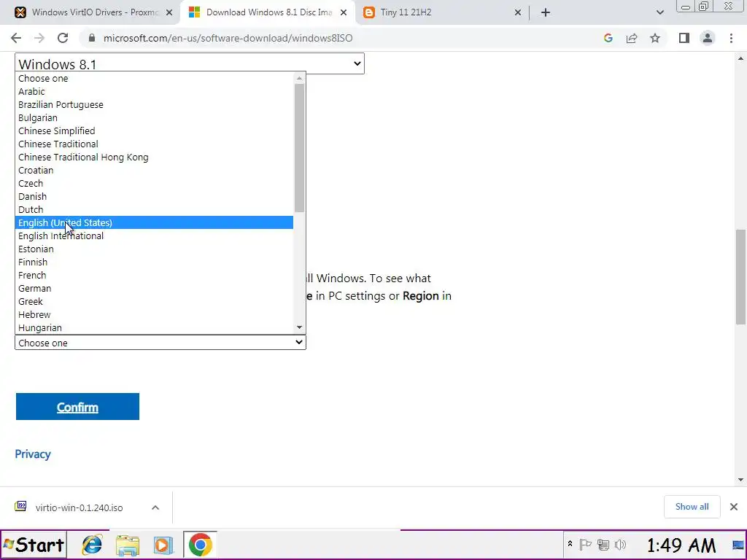This screenshot has width=747, height=560.
Task: View site information via the lock icon
Action: 92,38
